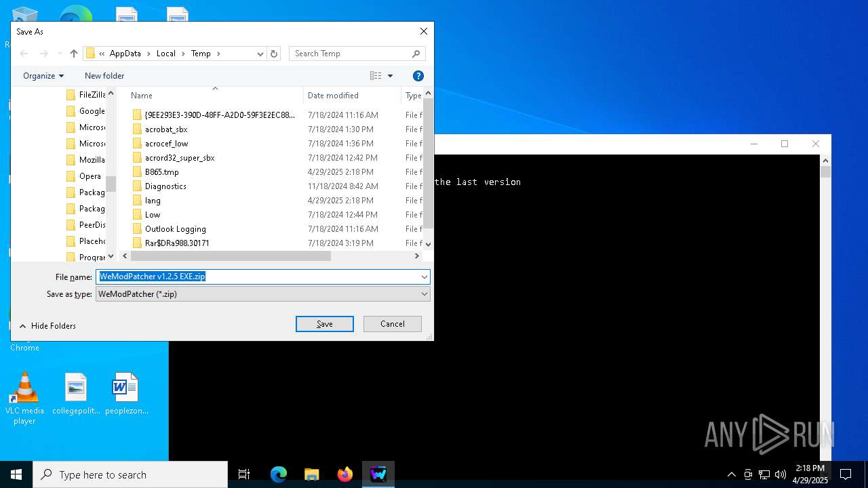Select the lang folder

[x=153, y=201]
